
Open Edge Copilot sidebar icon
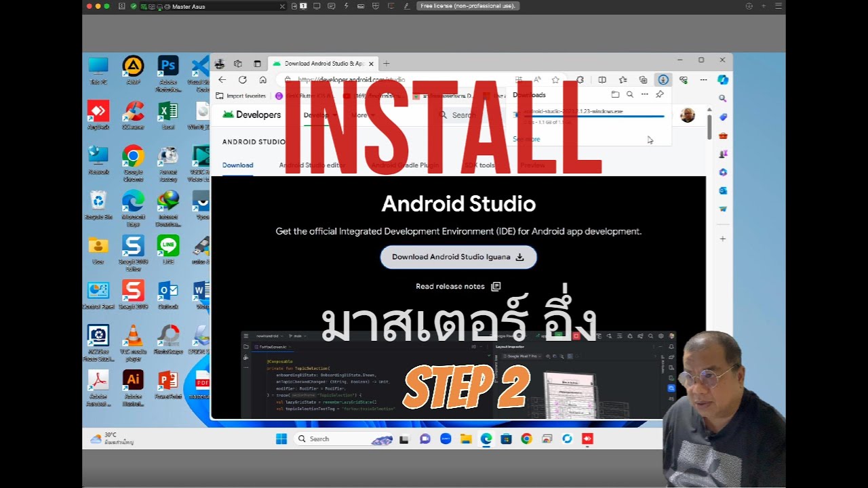(x=723, y=79)
